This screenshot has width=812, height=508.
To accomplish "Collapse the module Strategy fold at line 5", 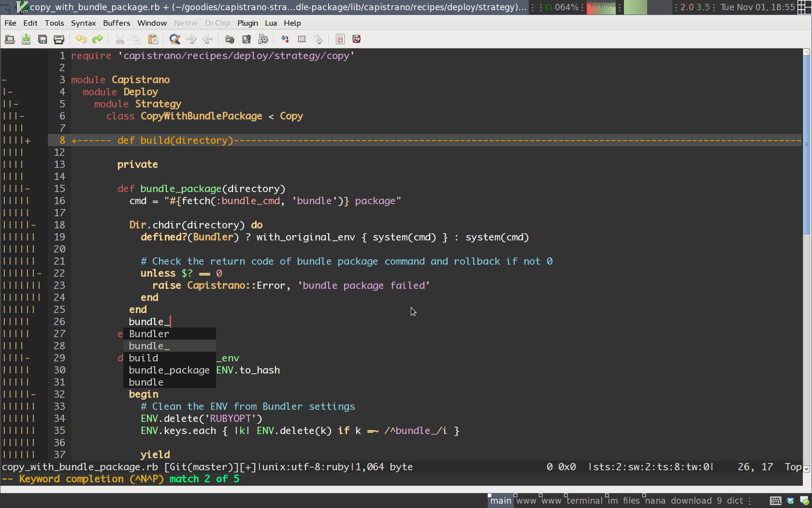I will [16, 104].
